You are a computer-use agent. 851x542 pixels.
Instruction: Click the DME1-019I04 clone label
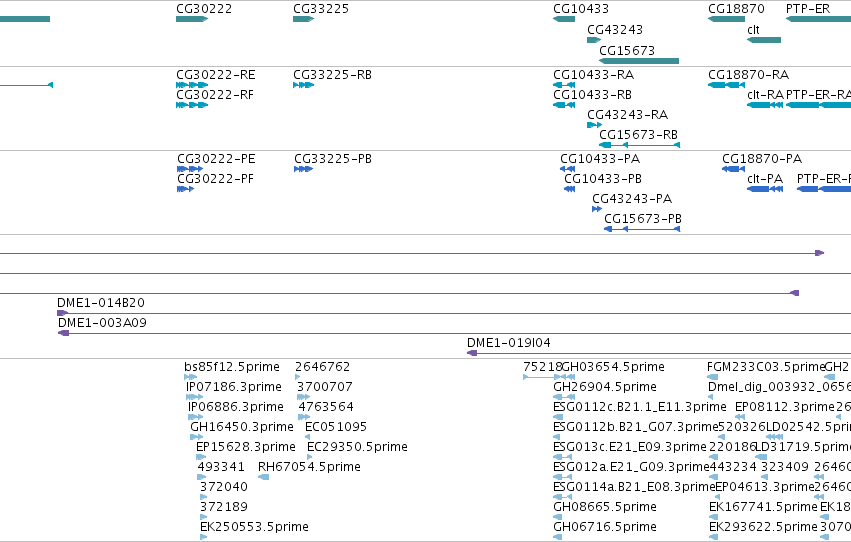[x=509, y=343]
